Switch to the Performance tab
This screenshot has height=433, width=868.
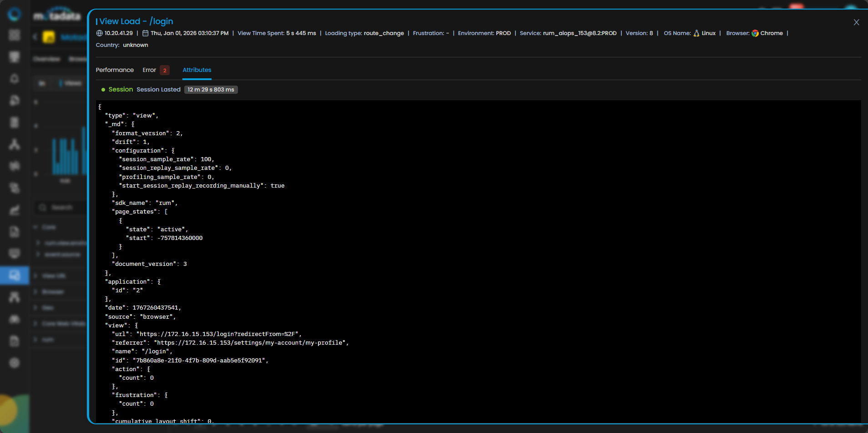(x=115, y=70)
